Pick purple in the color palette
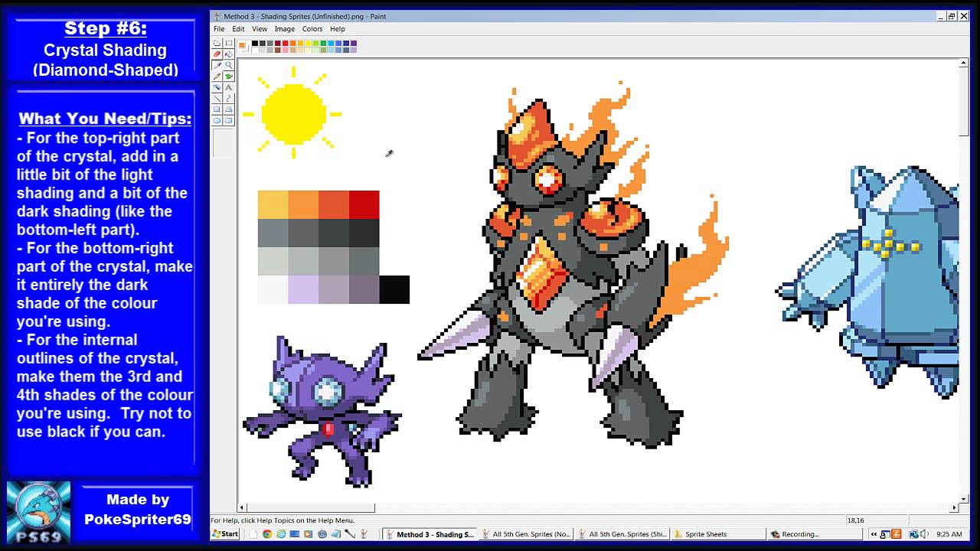The width and height of the screenshot is (980, 551). tap(354, 43)
